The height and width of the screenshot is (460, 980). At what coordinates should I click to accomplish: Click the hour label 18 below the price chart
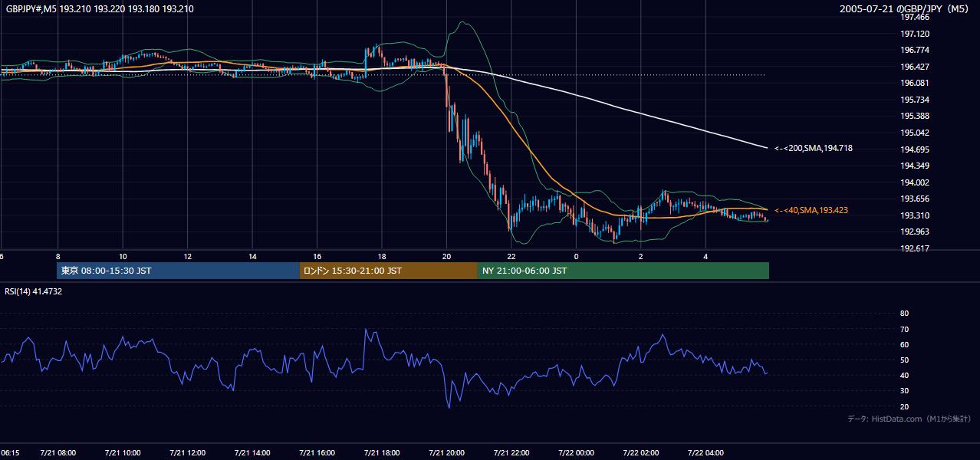(x=382, y=256)
